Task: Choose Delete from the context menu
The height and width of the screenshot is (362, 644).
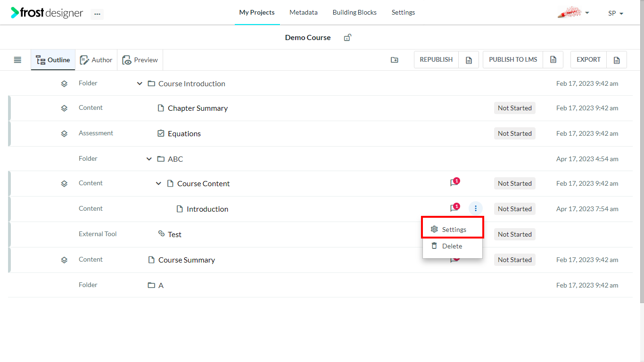Action: pyautogui.click(x=453, y=246)
